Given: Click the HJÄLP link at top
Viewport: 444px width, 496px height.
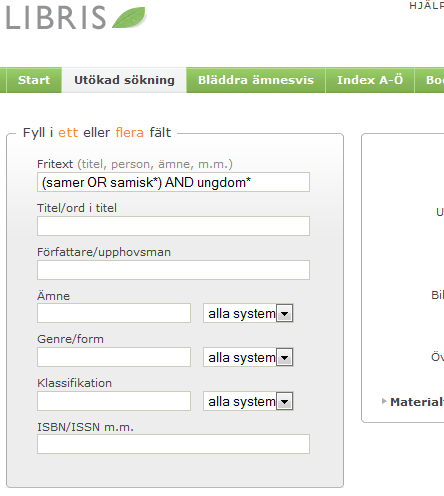Looking at the screenshot, I should point(426,6).
